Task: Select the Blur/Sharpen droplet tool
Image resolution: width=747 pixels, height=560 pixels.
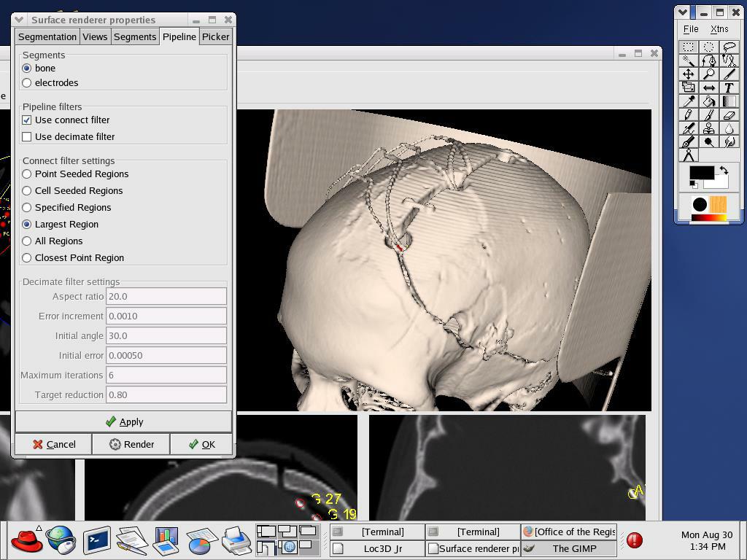Action: 729,128
